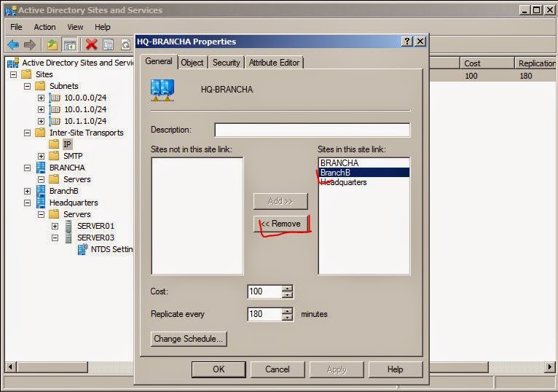558x392 pixels.
Task: Switch to the Security tab
Action: [x=227, y=63]
